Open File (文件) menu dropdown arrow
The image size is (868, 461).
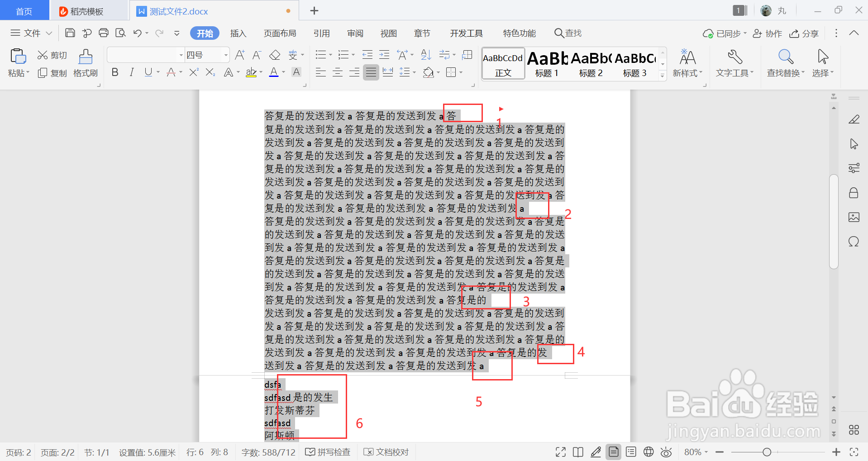tap(49, 33)
